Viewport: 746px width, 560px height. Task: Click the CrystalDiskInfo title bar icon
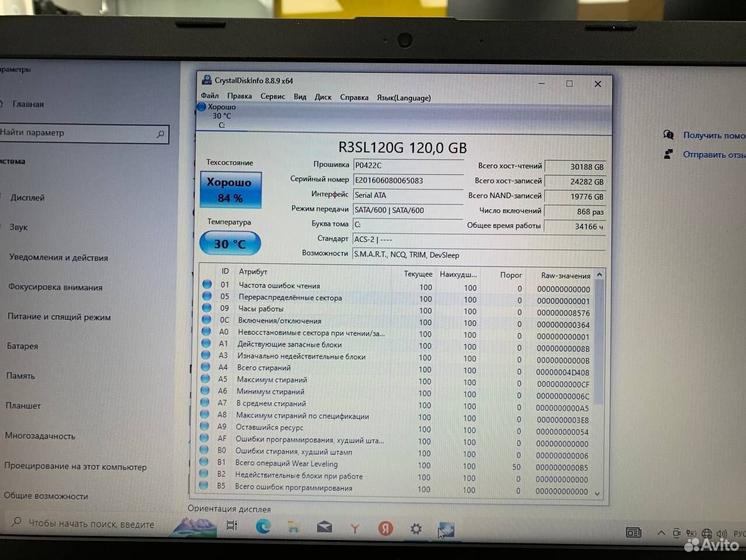(x=206, y=80)
